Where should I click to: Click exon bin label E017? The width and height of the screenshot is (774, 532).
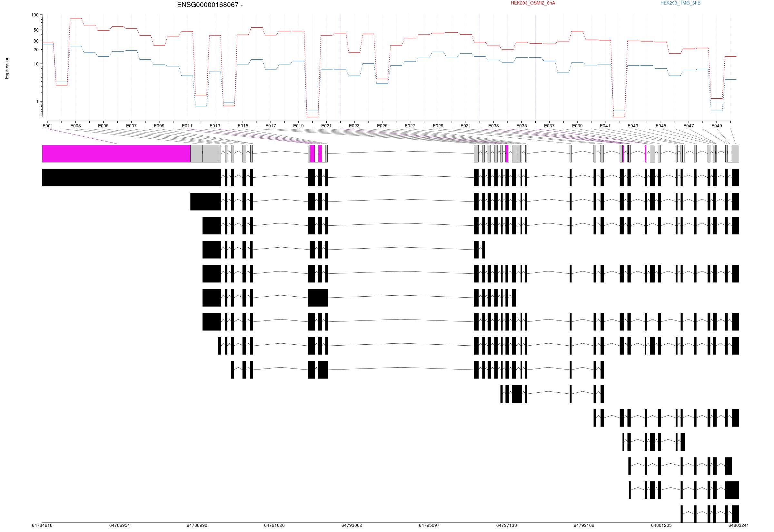tap(271, 126)
